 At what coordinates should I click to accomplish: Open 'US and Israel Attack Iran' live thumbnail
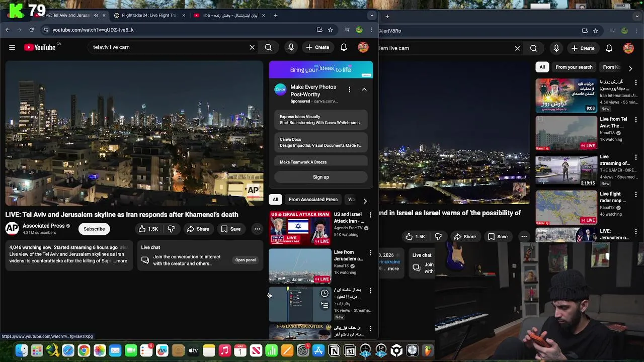pyautogui.click(x=300, y=228)
